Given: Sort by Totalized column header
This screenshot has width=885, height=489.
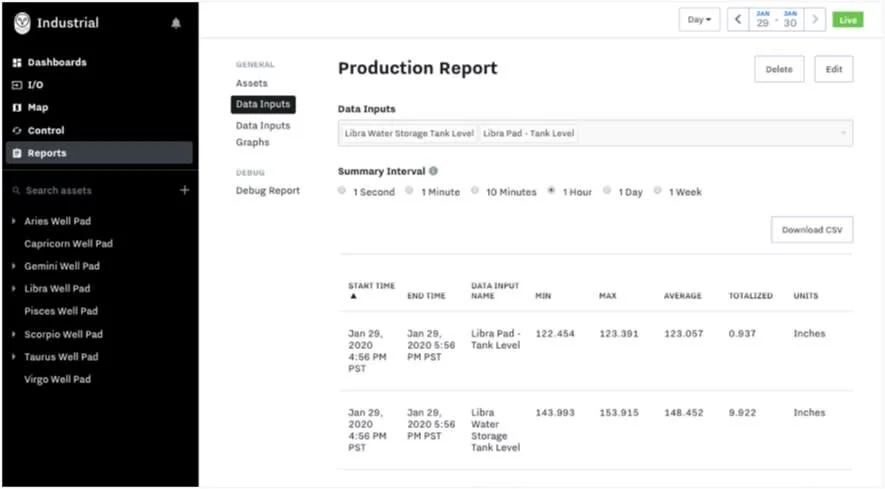Looking at the screenshot, I should pyautogui.click(x=751, y=296).
